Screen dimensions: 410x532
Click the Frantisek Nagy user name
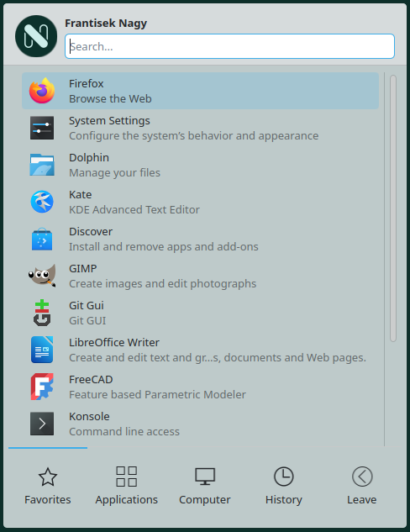coord(106,23)
